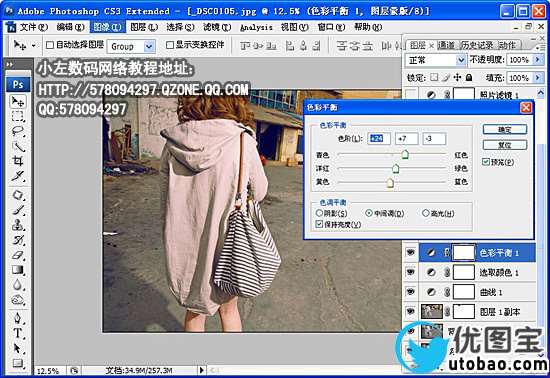Select the Lasso tool
This screenshot has height=378, width=550.
click(x=18, y=131)
